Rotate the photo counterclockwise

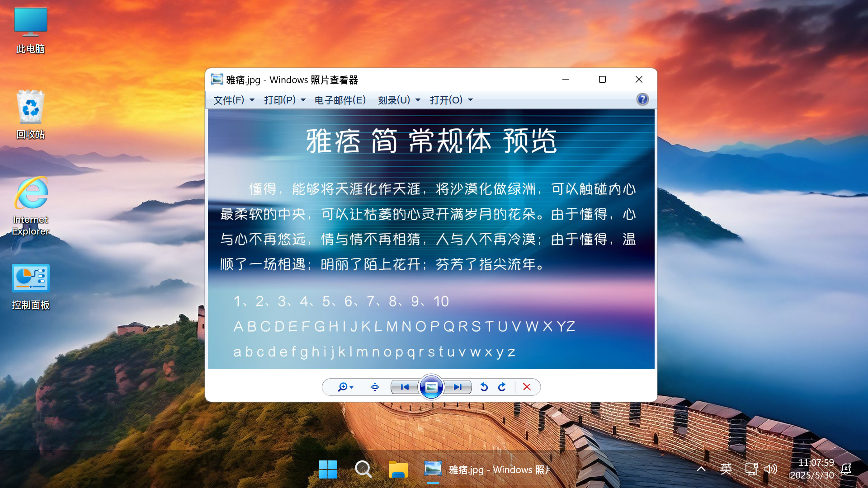[x=484, y=387]
